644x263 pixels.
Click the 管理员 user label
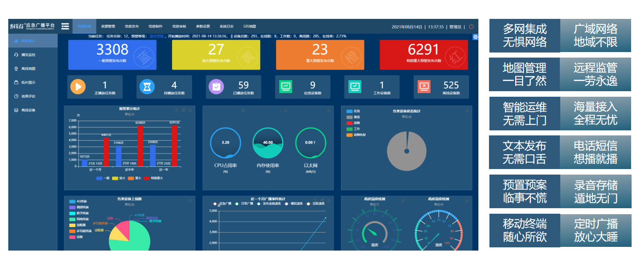click(455, 27)
